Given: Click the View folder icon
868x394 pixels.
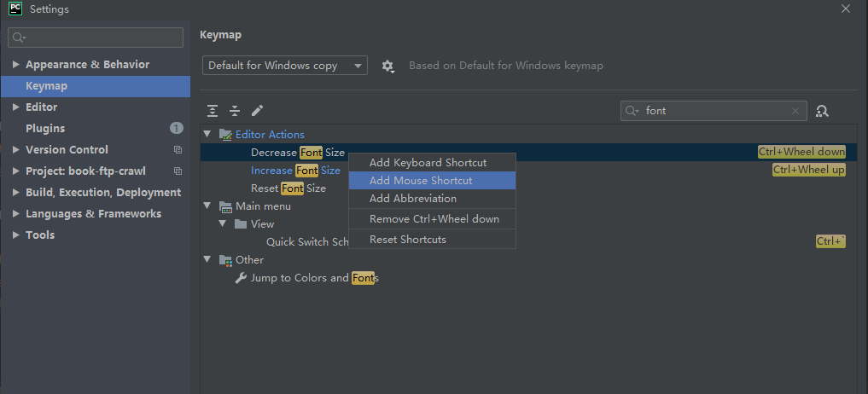Looking at the screenshot, I should pos(240,224).
